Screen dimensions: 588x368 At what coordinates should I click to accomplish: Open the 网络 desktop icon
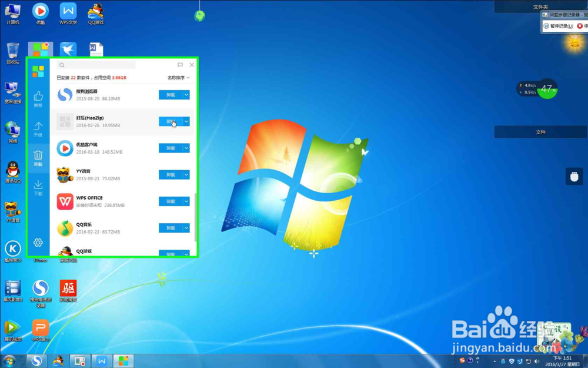[x=13, y=132]
